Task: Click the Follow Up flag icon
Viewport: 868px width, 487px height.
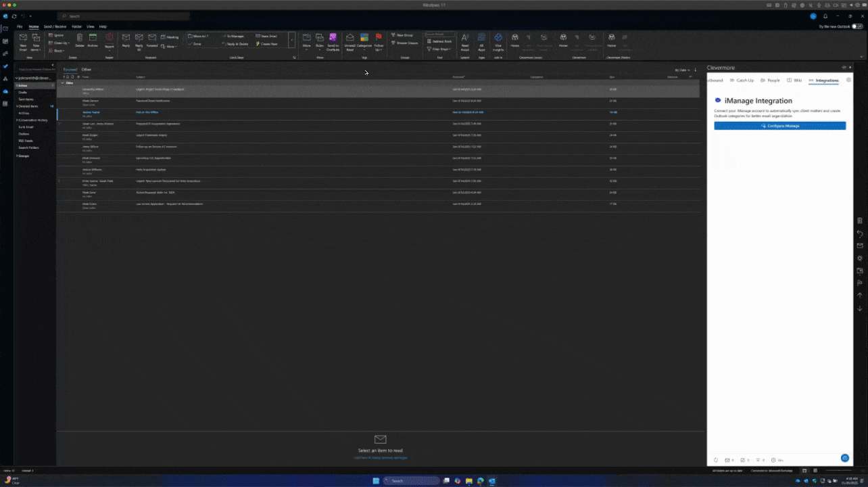Action: (379, 42)
